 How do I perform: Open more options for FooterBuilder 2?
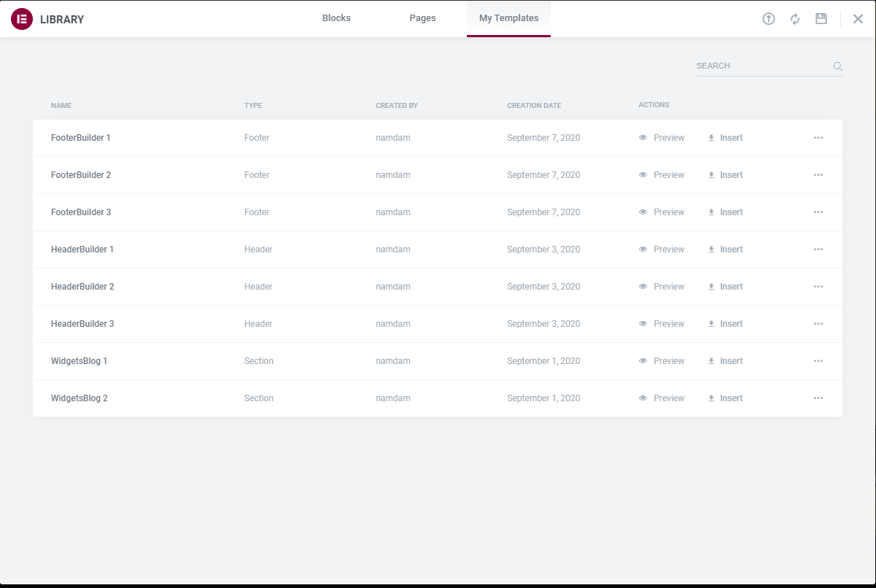(x=818, y=175)
